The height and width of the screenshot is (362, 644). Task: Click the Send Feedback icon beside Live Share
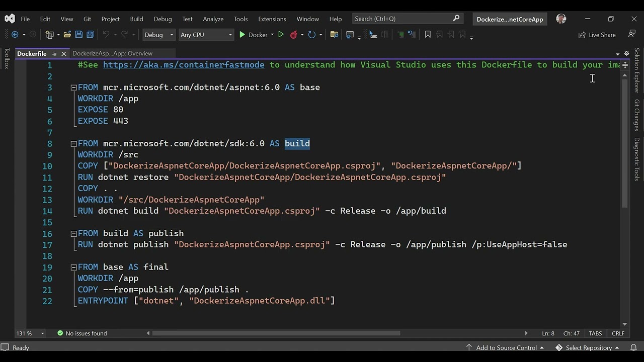pos(631,34)
